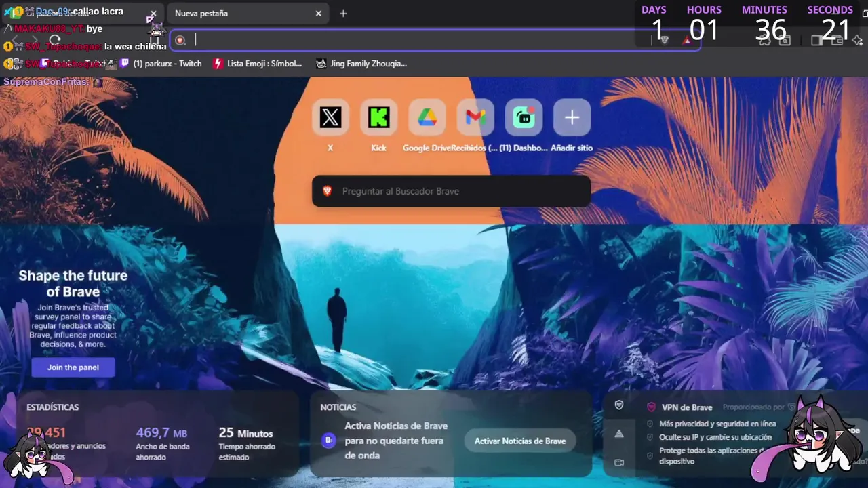Click the Brave Shields icon in address bar
This screenshot has width=868, height=488.
[665, 40]
